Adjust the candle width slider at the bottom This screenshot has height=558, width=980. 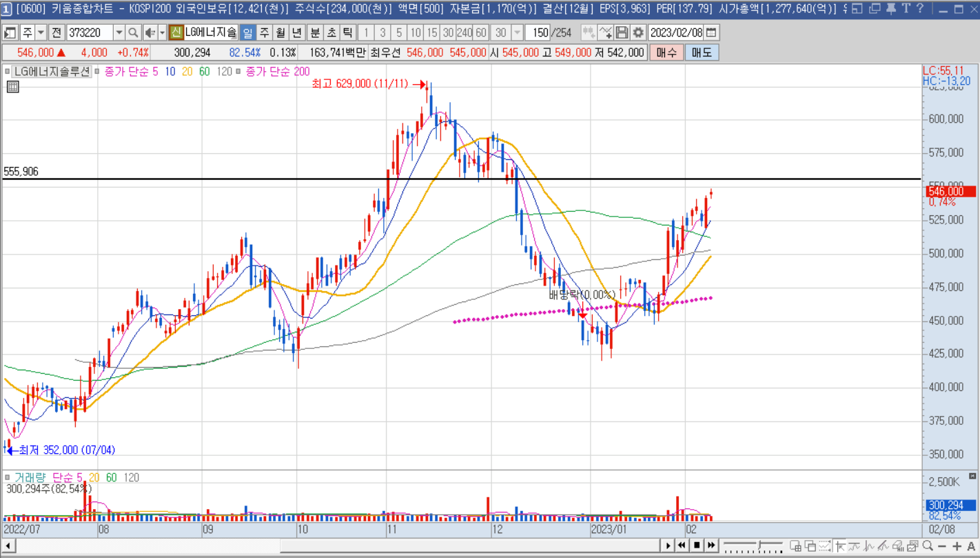pos(759,545)
